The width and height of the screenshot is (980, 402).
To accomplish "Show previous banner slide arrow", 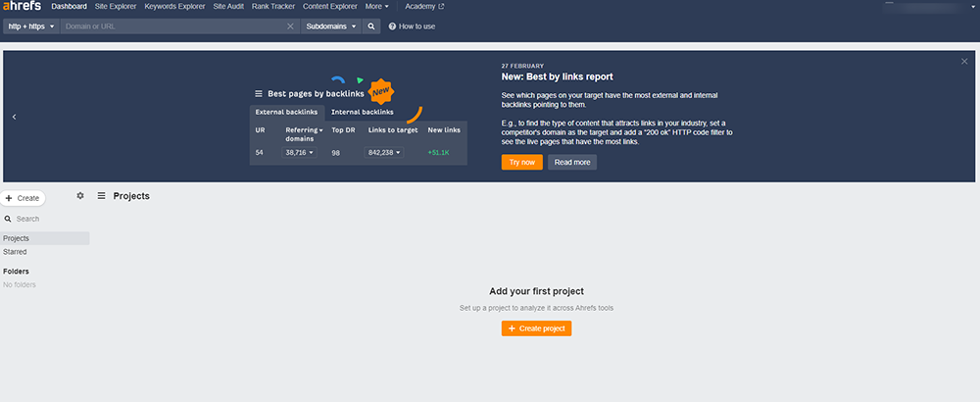I will click(14, 117).
